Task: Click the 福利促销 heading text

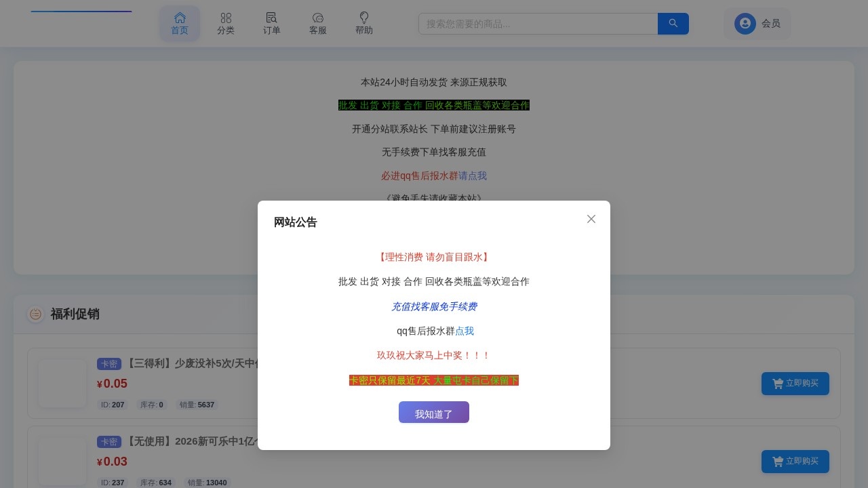Action: click(x=75, y=314)
